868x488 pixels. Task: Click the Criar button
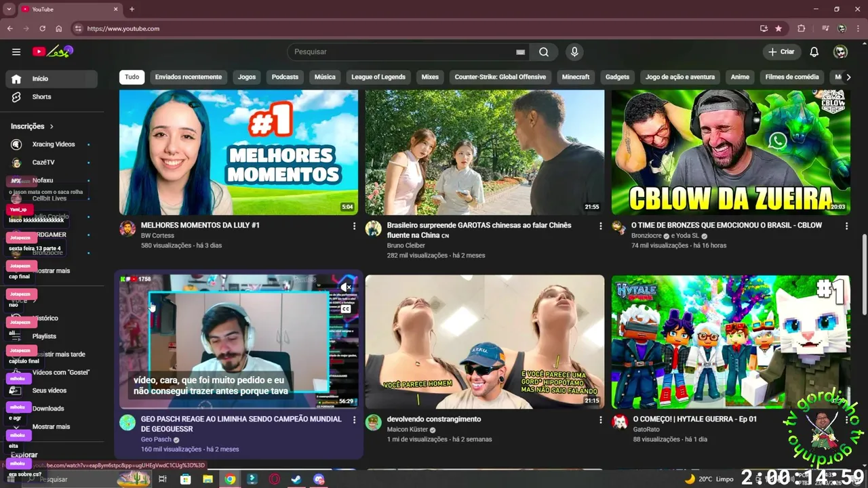(781, 52)
